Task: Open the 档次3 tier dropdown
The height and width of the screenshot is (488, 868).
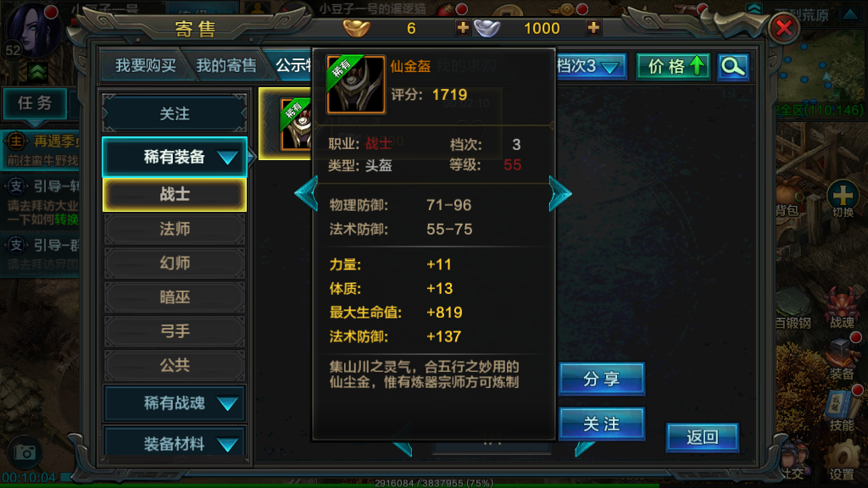Action: [x=588, y=67]
